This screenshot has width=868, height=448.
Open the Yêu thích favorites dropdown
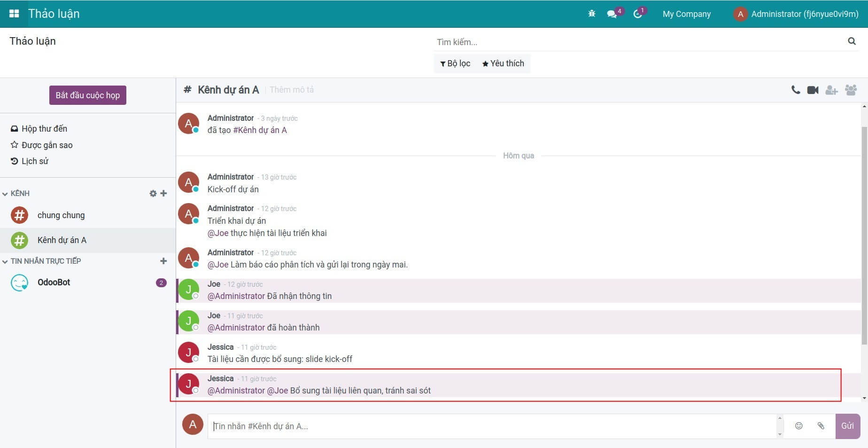point(503,63)
